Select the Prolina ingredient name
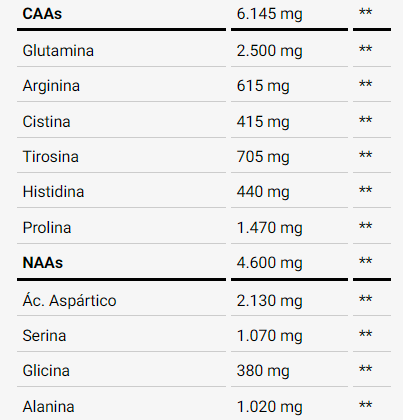Image resolution: width=403 pixels, height=420 pixels. point(47,228)
